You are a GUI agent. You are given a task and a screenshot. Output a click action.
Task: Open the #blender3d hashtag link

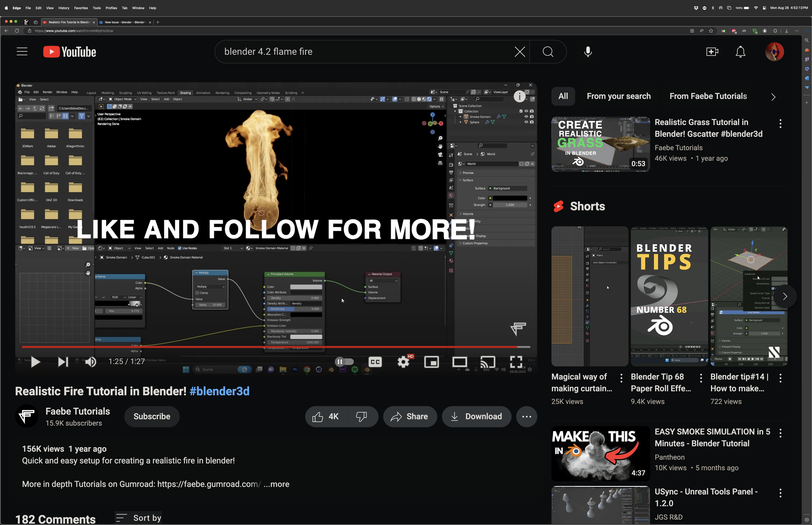(x=219, y=391)
